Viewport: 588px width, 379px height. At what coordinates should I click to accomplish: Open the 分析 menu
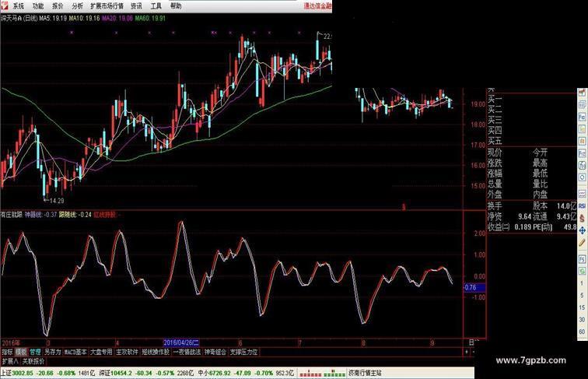pyautogui.click(x=77, y=6)
